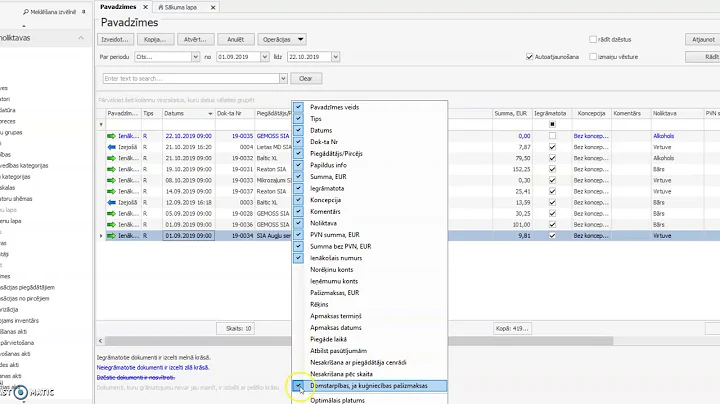Screen dimensions: 720x404
Task: Disable the Autoatjaunošana checkbox
Action: click(529, 57)
